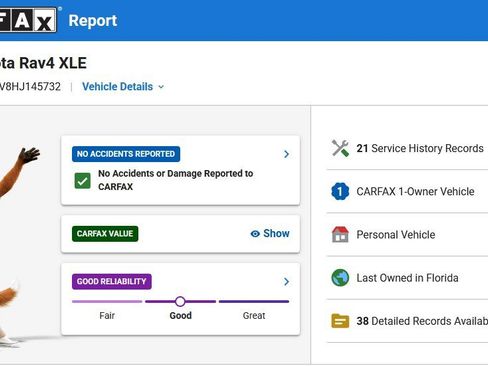The height and width of the screenshot is (366, 488).
Task: Click the 'Great' reliability label
Action: click(254, 315)
